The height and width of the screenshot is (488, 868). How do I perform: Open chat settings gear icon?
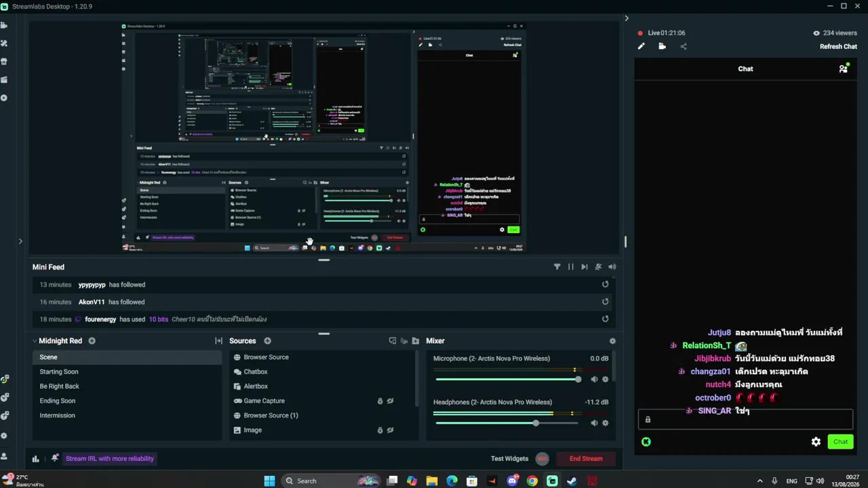click(816, 442)
